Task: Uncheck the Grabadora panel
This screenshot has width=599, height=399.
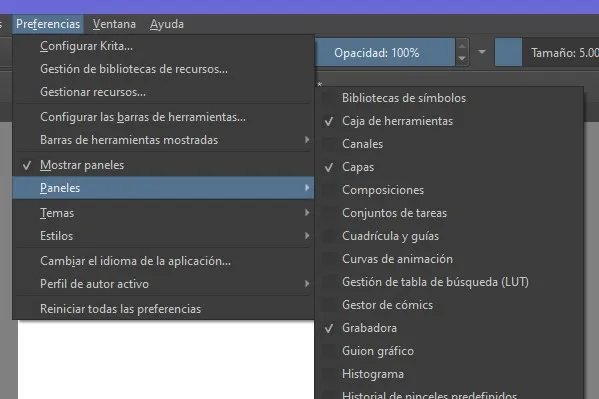Action: click(x=449, y=328)
